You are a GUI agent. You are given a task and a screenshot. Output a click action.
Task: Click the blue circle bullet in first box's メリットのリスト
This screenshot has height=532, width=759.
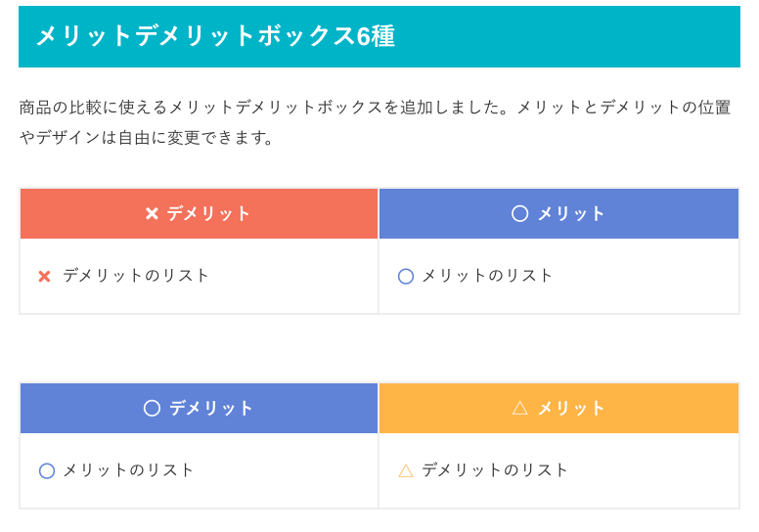pyautogui.click(x=406, y=277)
